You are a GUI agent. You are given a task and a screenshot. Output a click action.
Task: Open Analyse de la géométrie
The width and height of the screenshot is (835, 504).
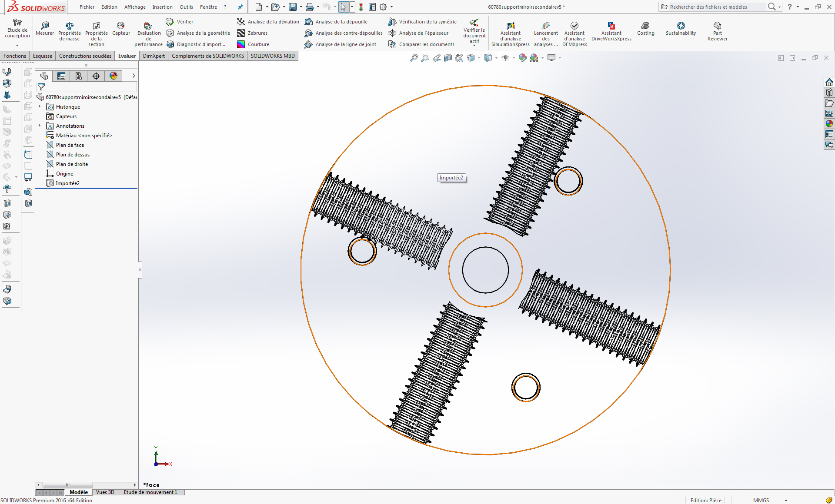tap(198, 33)
